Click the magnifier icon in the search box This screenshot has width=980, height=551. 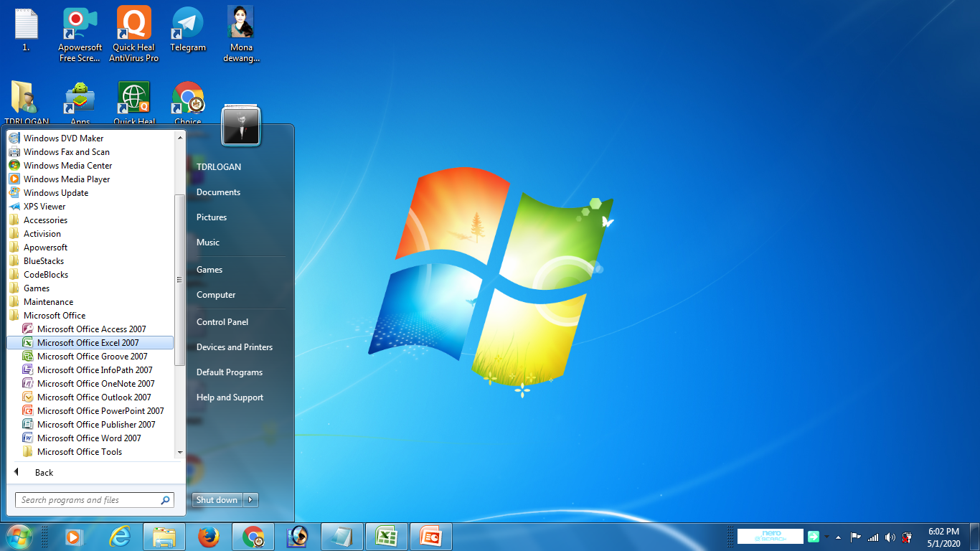coord(165,500)
